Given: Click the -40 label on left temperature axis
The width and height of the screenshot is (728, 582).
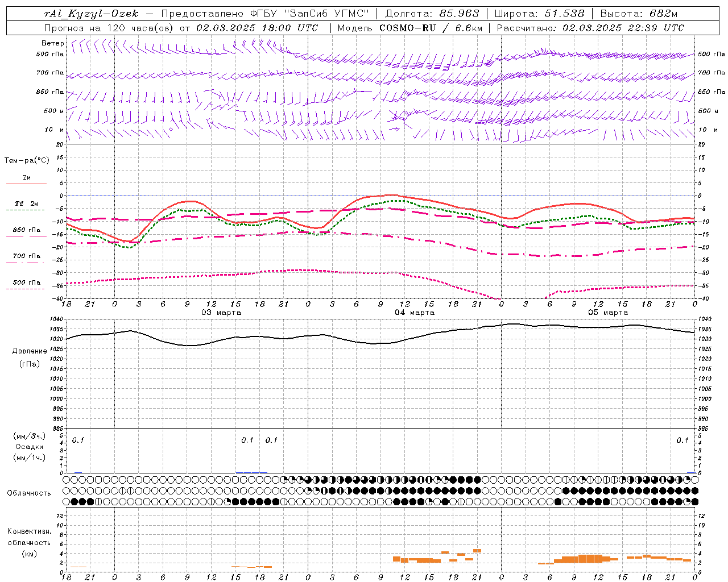Looking at the screenshot, I should click(59, 299).
